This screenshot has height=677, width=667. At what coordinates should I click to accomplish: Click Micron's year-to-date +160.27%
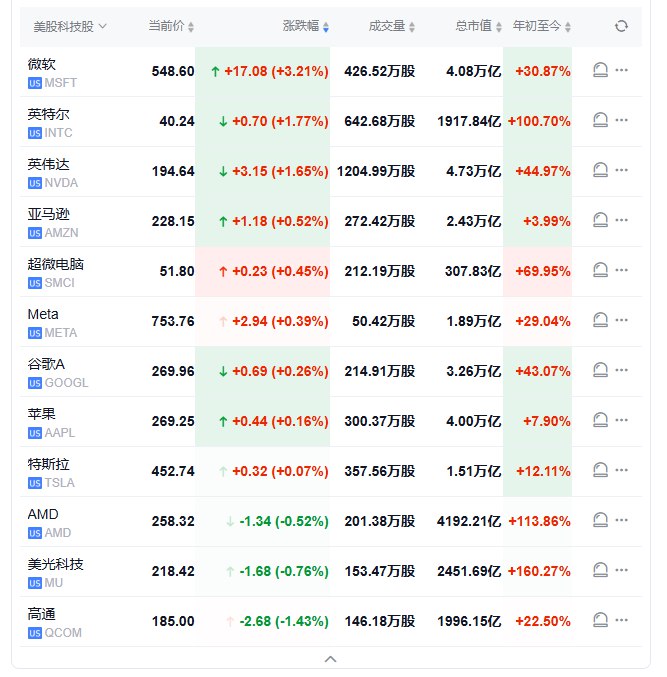click(539, 572)
